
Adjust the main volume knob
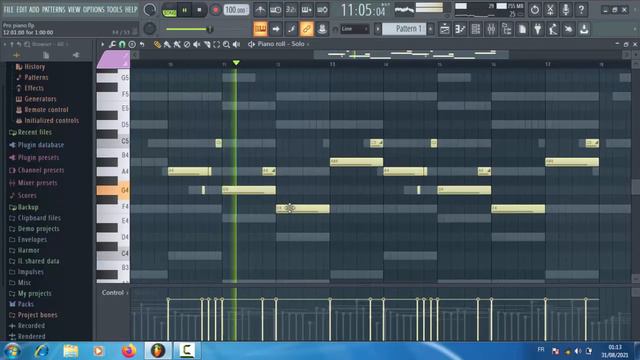coord(150,10)
